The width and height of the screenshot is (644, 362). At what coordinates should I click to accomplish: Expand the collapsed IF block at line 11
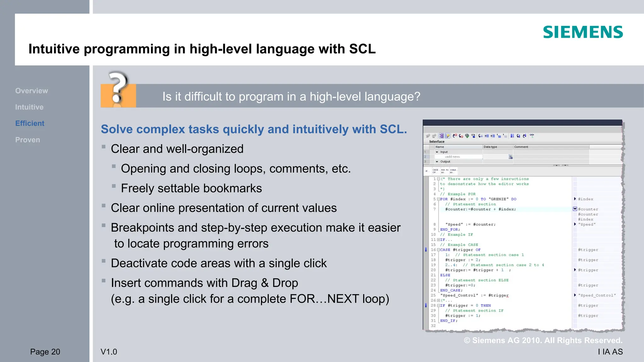[x=438, y=239]
